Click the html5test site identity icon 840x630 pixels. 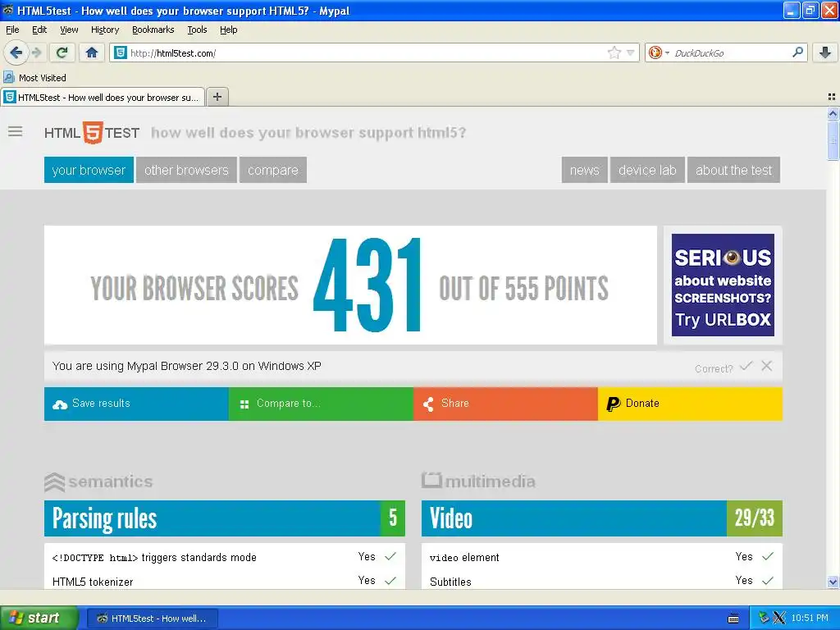(121, 52)
